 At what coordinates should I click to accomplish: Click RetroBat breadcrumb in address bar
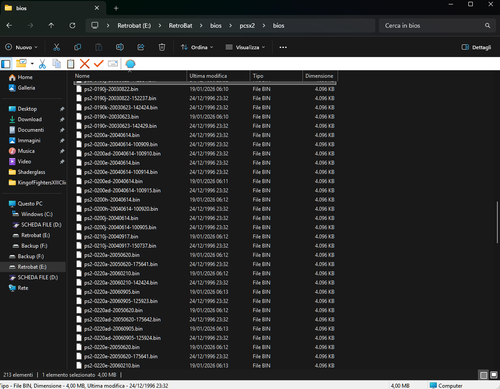[x=180, y=26]
